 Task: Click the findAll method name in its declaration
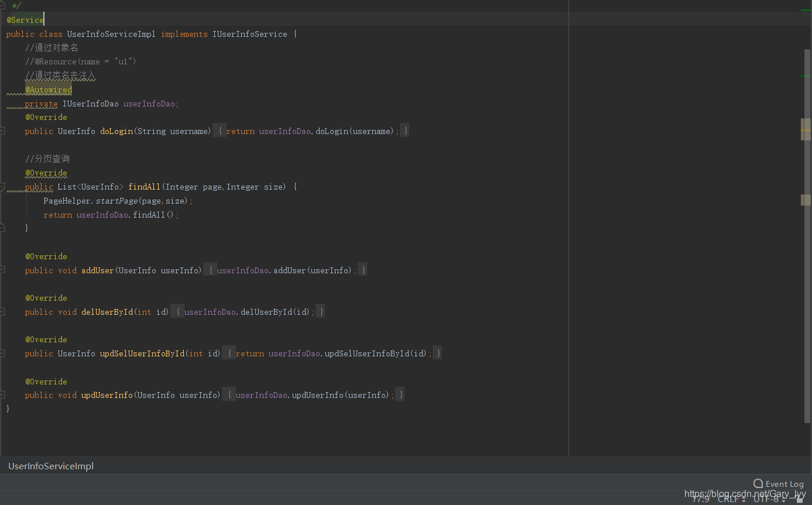pos(144,187)
